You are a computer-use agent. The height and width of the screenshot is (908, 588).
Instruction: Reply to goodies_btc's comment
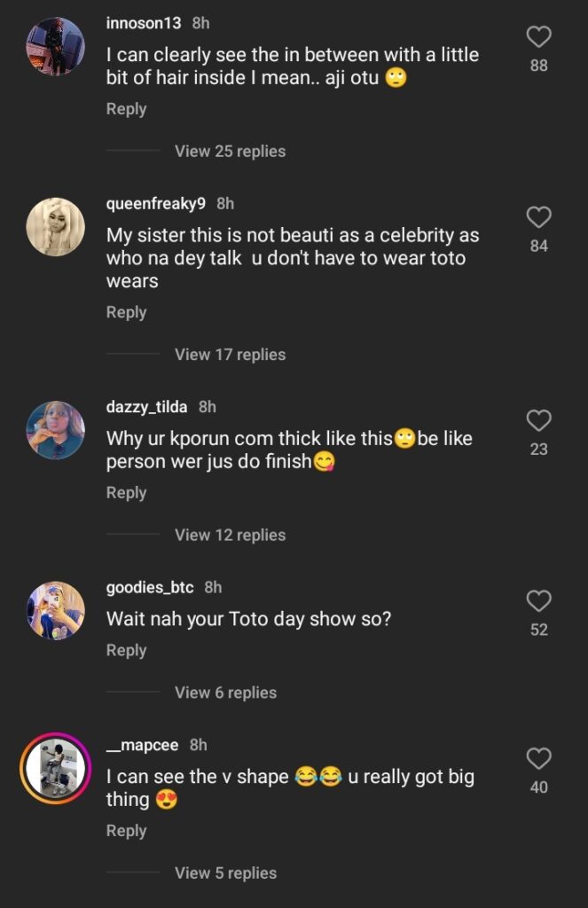pos(126,650)
